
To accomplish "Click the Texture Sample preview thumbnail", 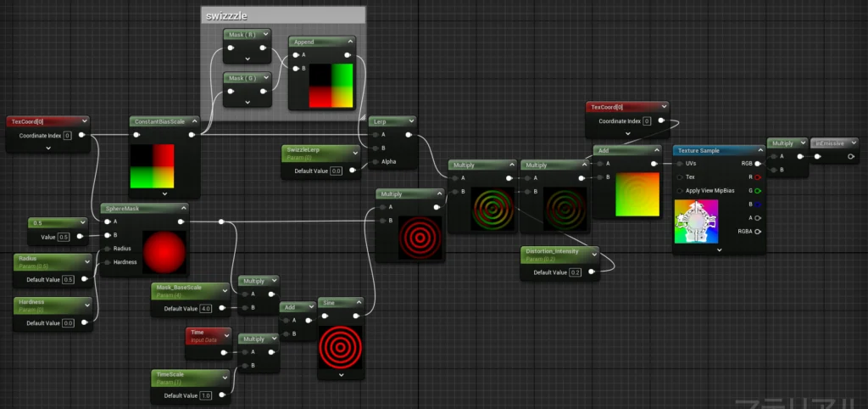I will [696, 221].
